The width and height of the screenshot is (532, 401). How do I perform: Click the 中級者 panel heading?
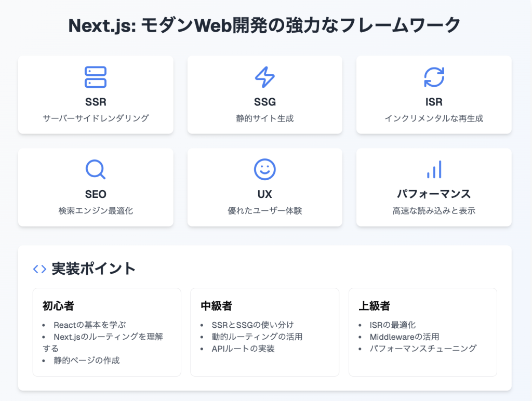[x=216, y=306]
